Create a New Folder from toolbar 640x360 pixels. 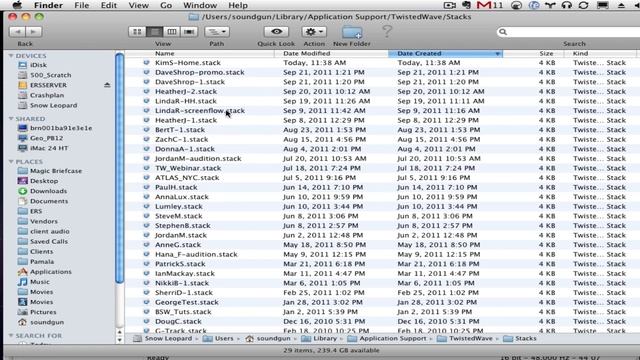pos(352,32)
